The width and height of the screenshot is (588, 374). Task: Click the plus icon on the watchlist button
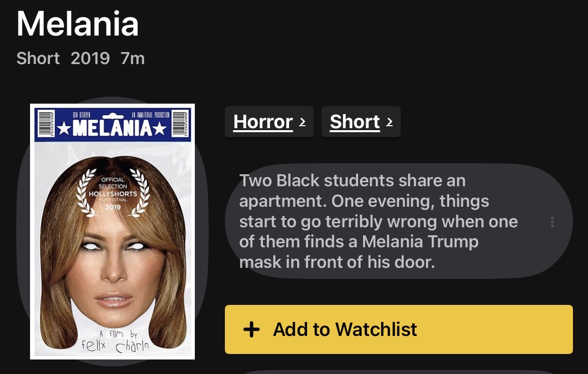click(x=251, y=329)
